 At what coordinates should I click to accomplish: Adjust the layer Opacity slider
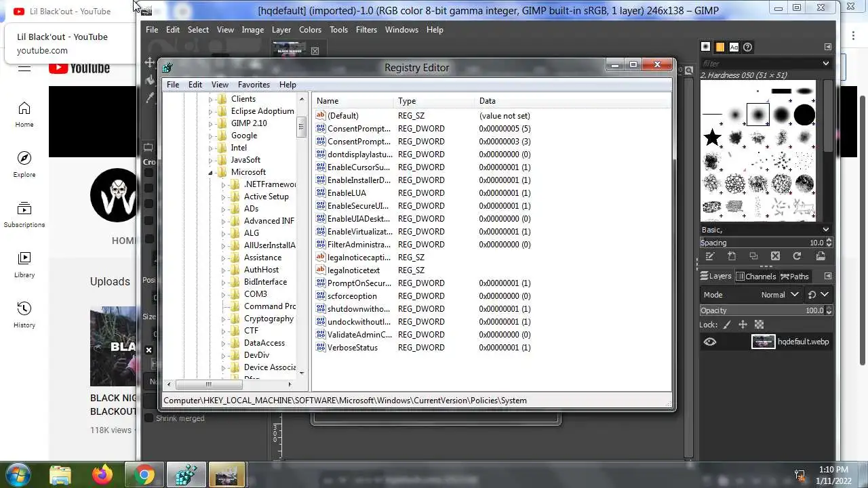[x=762, y=310]
